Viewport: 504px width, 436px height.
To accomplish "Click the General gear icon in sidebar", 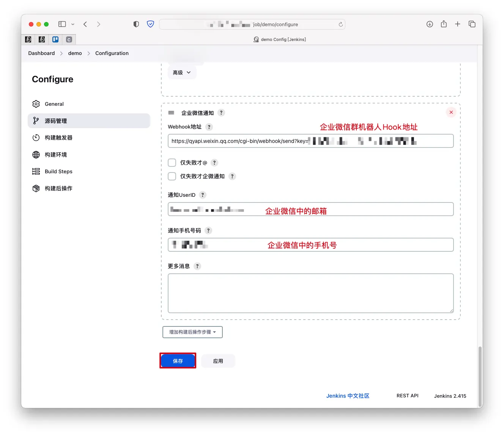I will [x=36, y=104].
